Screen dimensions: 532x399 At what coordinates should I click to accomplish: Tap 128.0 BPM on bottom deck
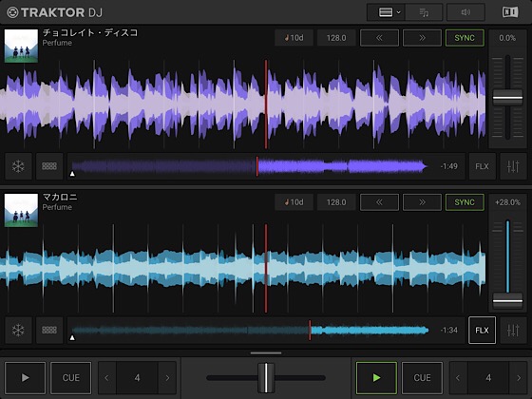tap(336, 202)
